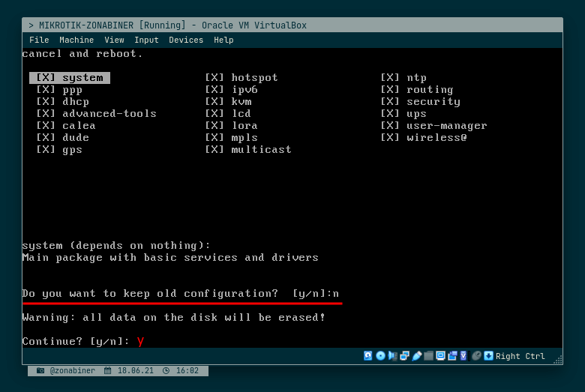Toggle the system package checkbox
This screenshot has width=585, height=392.
(46, 78)
